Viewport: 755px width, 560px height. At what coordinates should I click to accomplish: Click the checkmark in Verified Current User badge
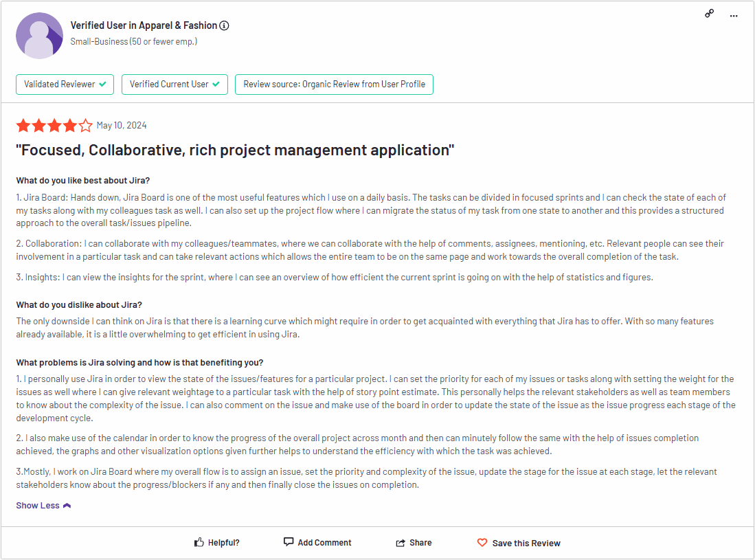point(216,85)
